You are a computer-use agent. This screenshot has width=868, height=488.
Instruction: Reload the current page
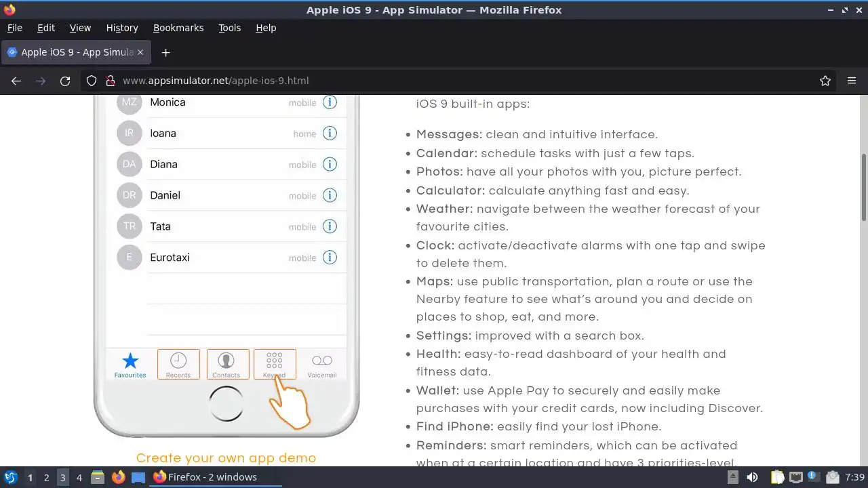click(x=65, y=81)
